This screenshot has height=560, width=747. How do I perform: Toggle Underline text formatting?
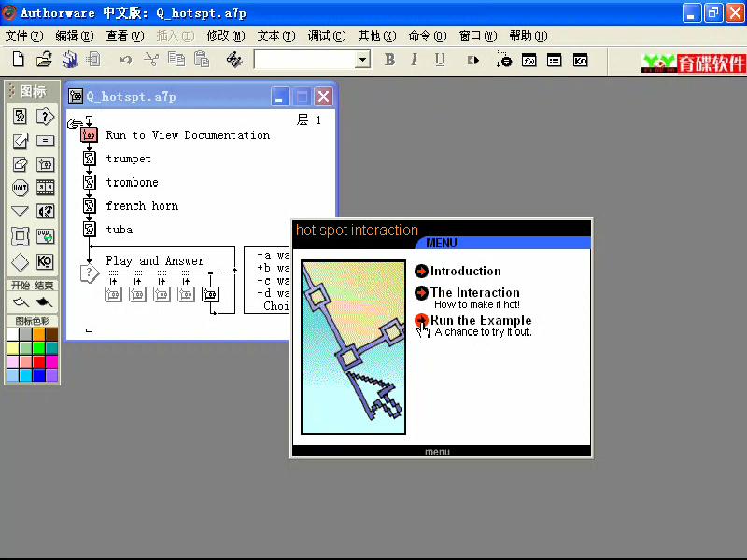[x=439, y=60]
